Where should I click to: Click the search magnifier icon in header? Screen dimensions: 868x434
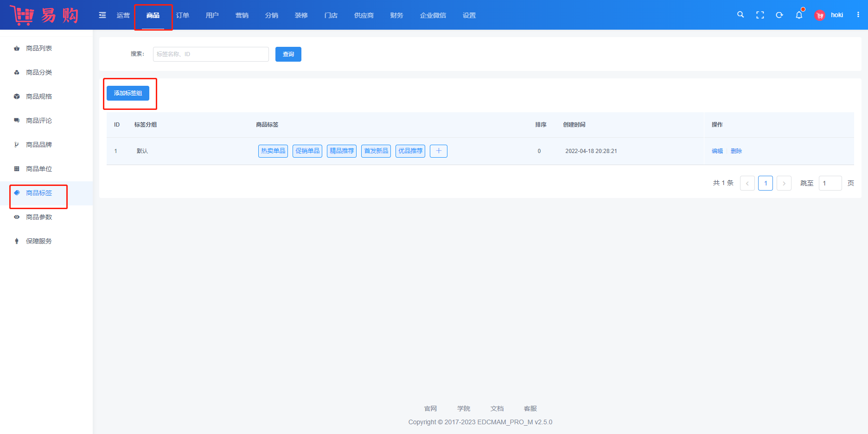point(740,15)
